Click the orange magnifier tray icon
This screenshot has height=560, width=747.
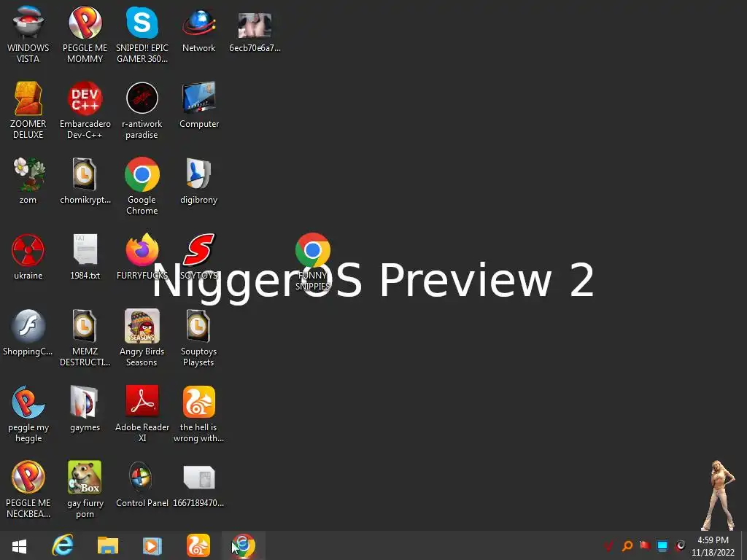(627, 545)
